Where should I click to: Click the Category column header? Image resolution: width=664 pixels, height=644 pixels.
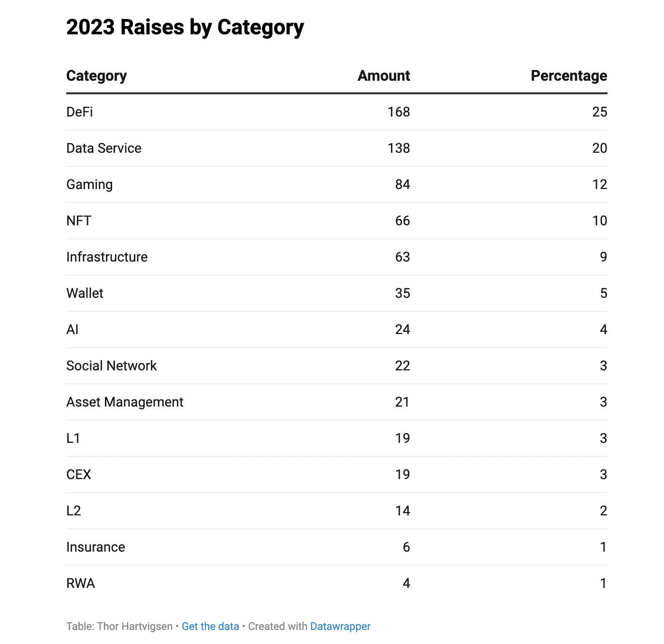tap(97, 76)
